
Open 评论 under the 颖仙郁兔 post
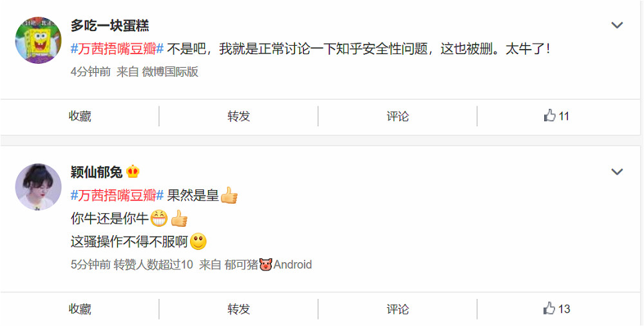[x=397, y=309]
